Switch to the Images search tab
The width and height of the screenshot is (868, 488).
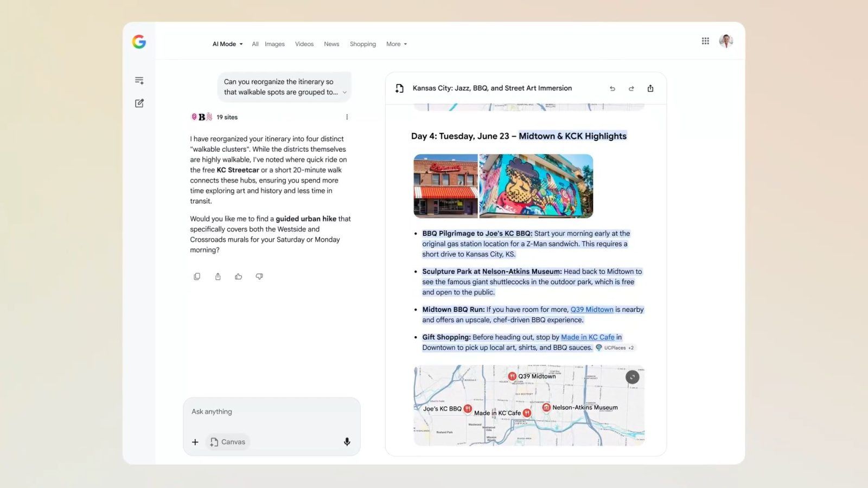click(274, 44)
